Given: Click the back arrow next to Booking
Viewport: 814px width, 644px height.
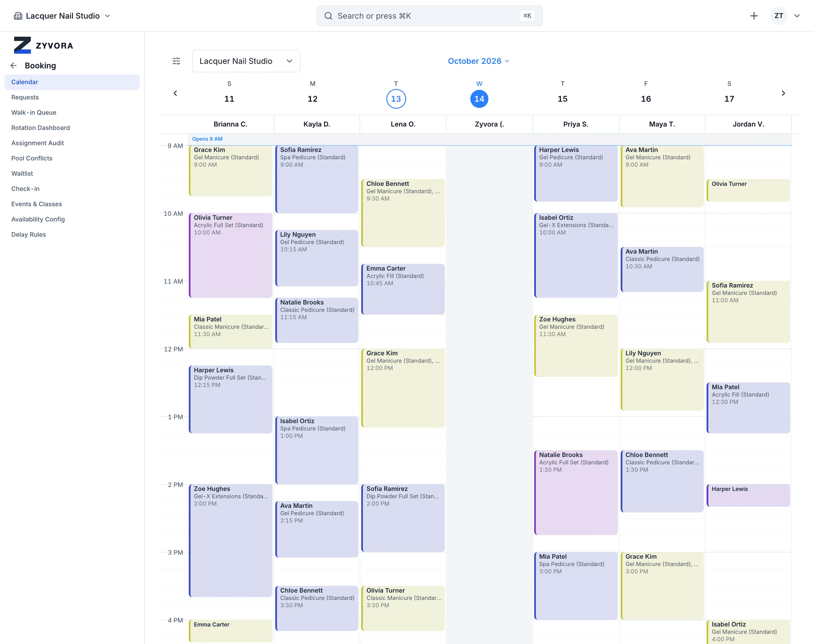Looking at the screenshot, I should point(14,66).
